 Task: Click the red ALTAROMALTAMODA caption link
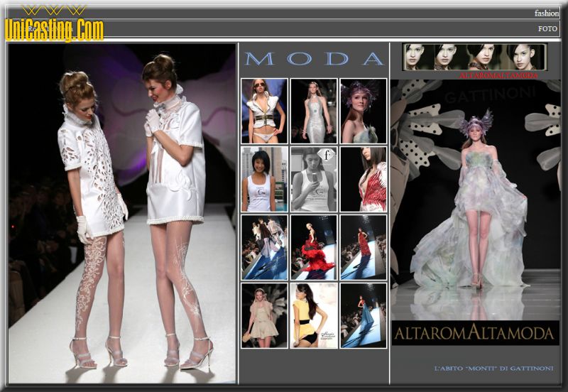pos(498,75)
